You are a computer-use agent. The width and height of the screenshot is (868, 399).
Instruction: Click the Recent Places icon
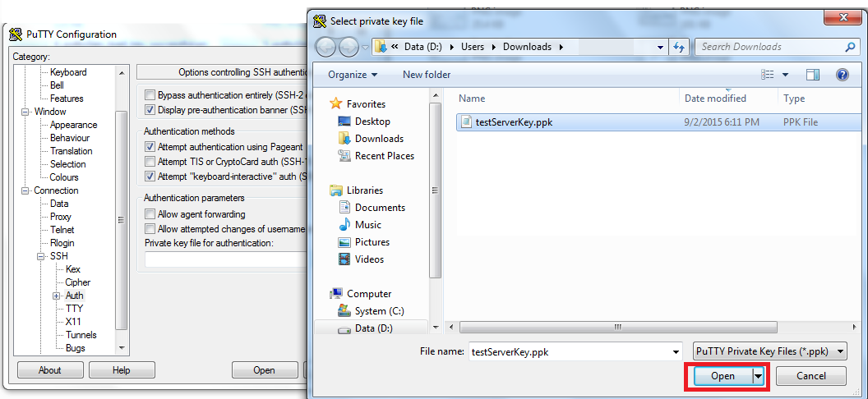[344, 156]
